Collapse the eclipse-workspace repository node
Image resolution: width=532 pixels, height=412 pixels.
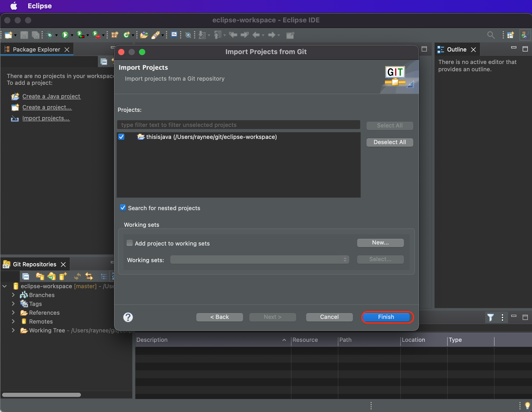5,286
